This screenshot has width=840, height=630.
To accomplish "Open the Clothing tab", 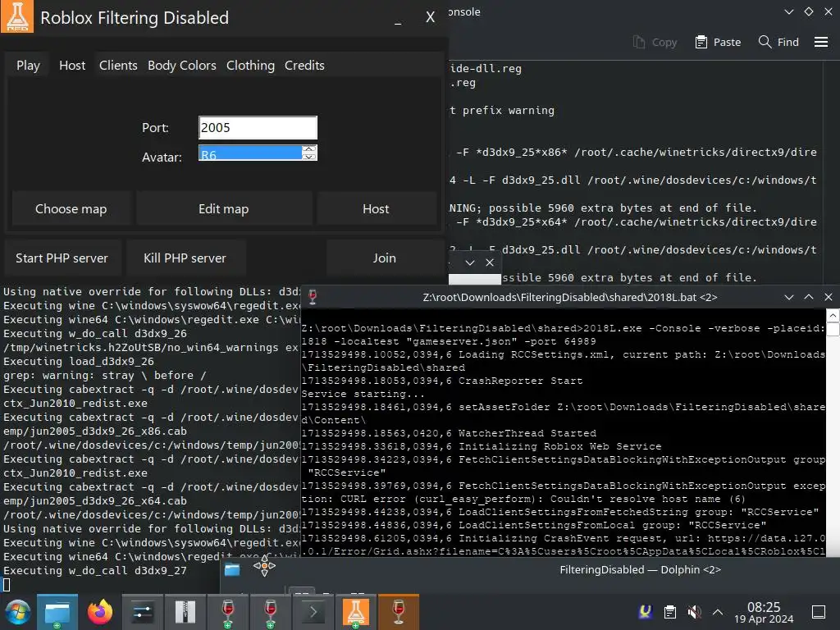I will (250, 66).
